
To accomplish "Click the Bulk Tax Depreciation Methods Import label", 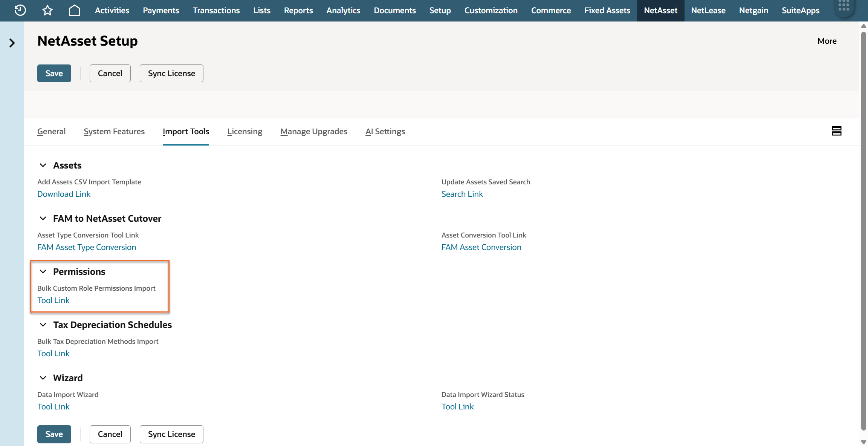I will pyautogui.click(x=98, y=341).
